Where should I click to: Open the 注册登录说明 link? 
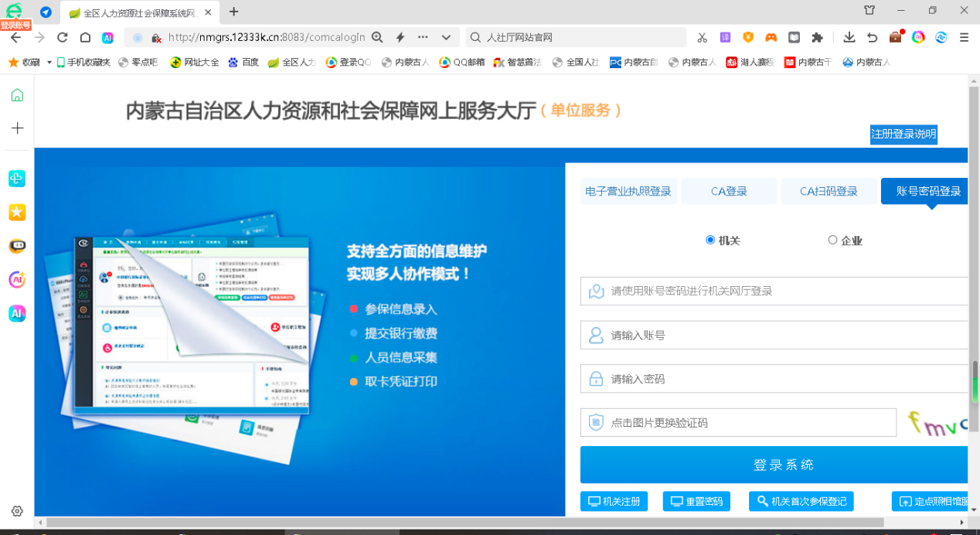point(903,134)
